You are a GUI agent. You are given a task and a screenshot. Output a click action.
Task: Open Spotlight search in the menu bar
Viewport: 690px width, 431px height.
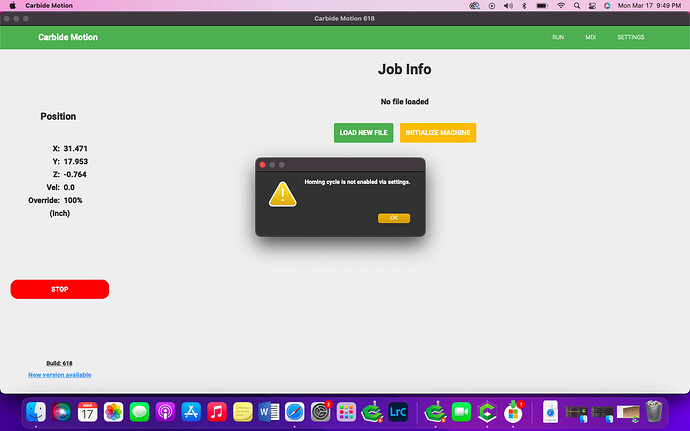[577, 6]
